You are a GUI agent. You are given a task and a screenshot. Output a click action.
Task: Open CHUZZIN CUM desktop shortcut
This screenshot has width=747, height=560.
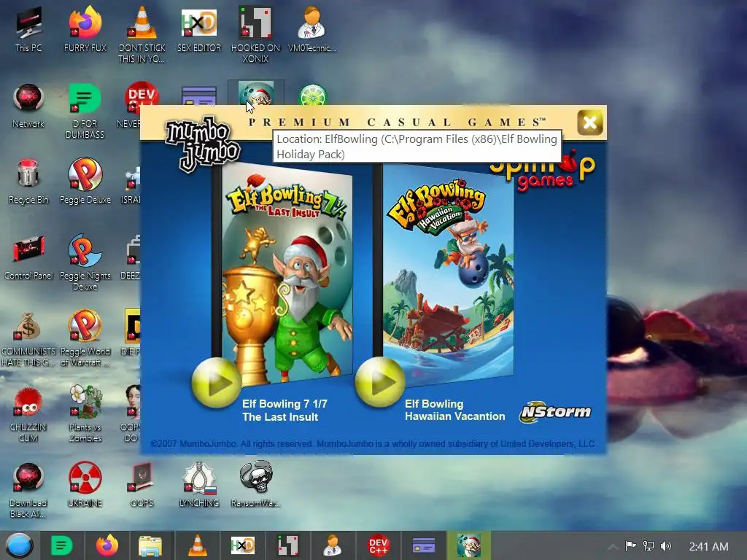(28, 414)
